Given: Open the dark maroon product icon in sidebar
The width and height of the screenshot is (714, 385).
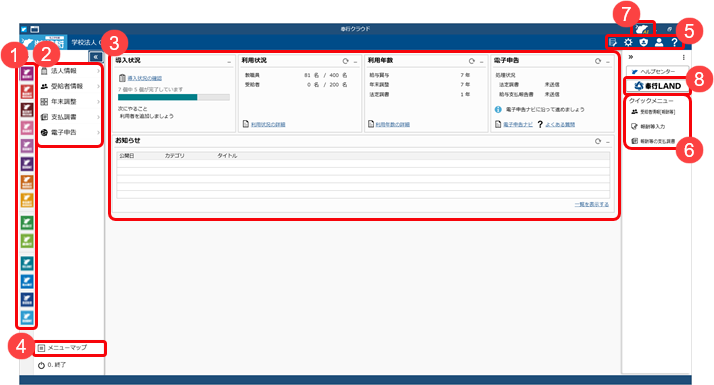Looking at the screenshot, I should (27, 110).
